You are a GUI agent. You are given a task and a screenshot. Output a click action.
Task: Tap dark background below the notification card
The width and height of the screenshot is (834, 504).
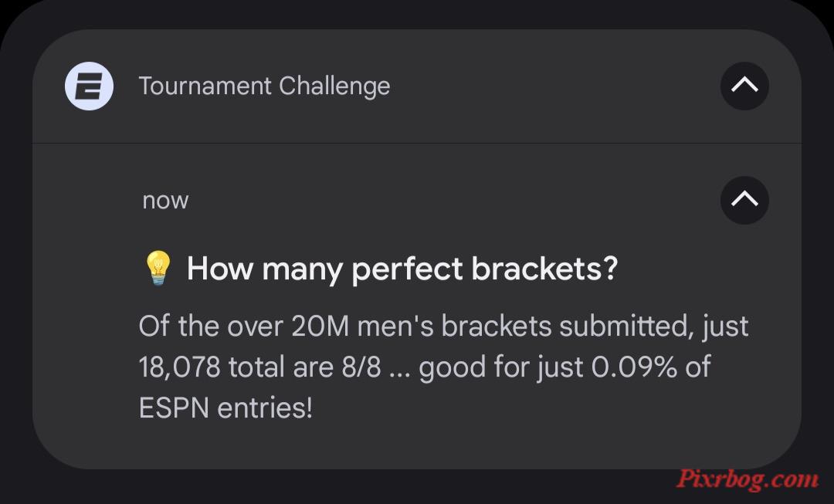point(372,488)
